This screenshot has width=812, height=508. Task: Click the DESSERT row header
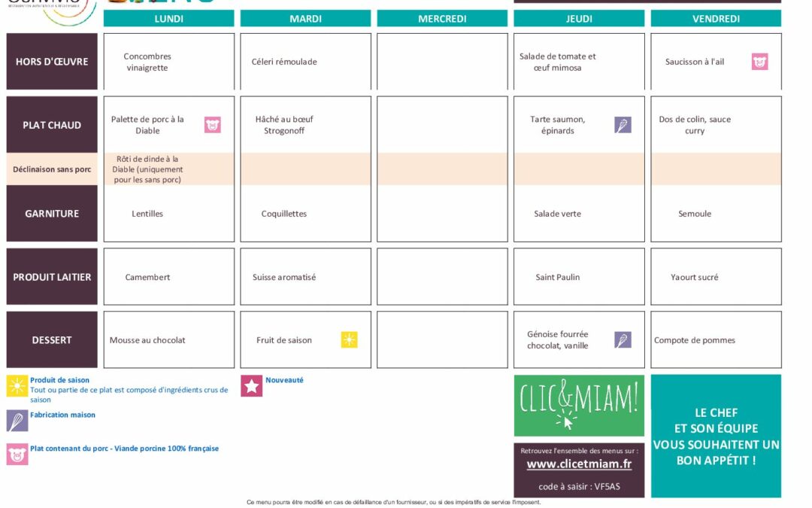52,340
